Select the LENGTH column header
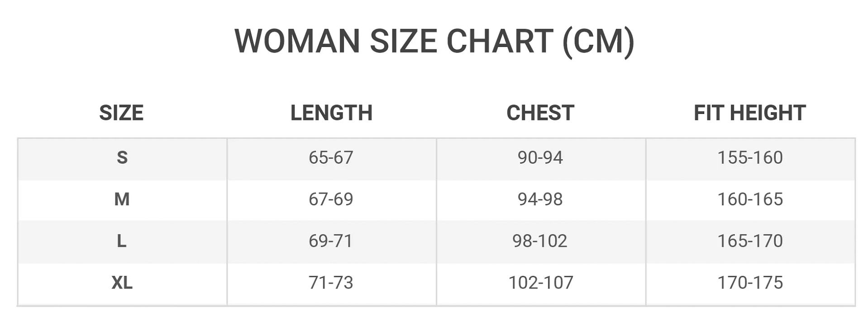Viewport: 868px width, 322px height. [x=331, y=113]
